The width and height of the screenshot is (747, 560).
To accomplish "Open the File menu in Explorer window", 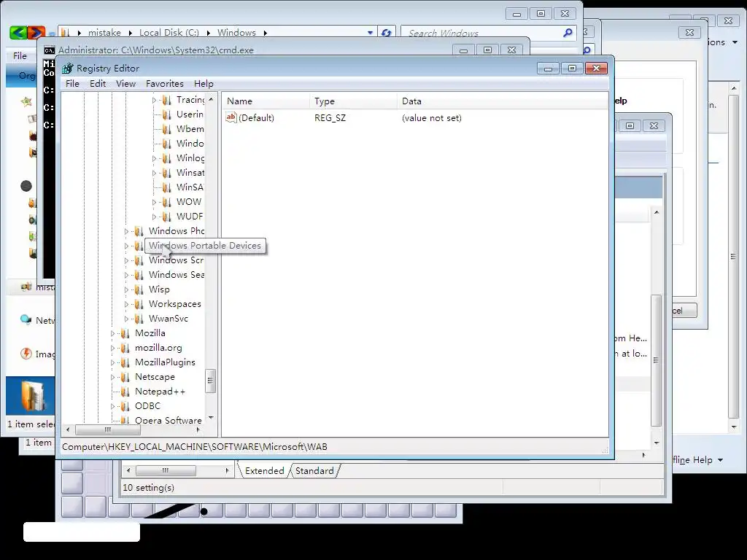I will point(20,55).
